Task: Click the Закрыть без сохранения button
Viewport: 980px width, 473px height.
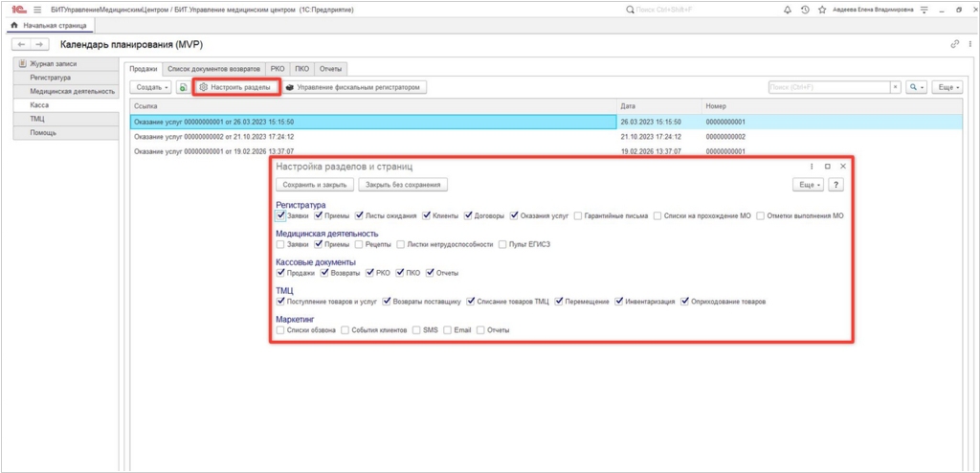Action: click(402, 184)
